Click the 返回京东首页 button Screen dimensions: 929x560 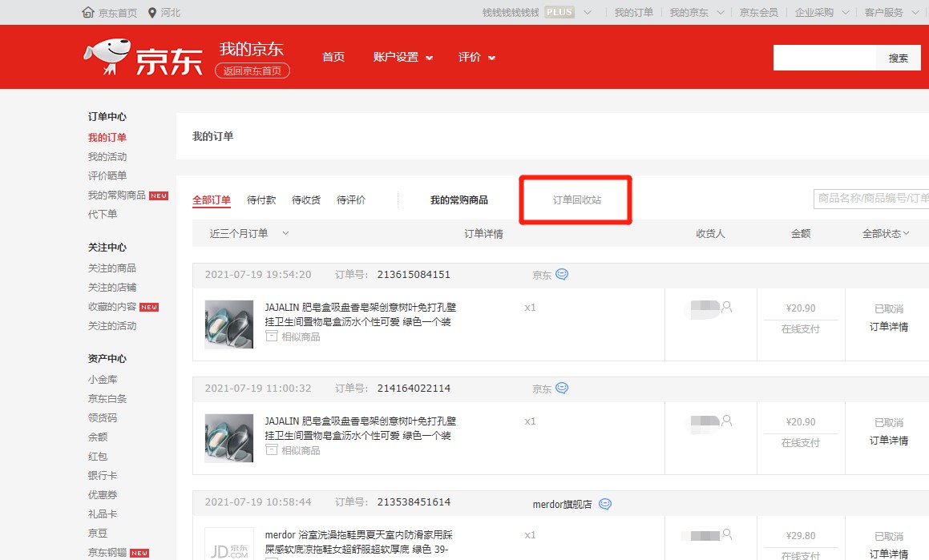pyautogui.click(x=252, y=71)
